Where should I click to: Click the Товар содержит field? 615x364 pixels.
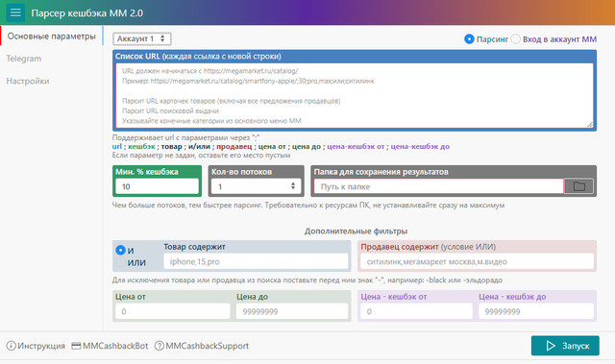pos(256,261)
